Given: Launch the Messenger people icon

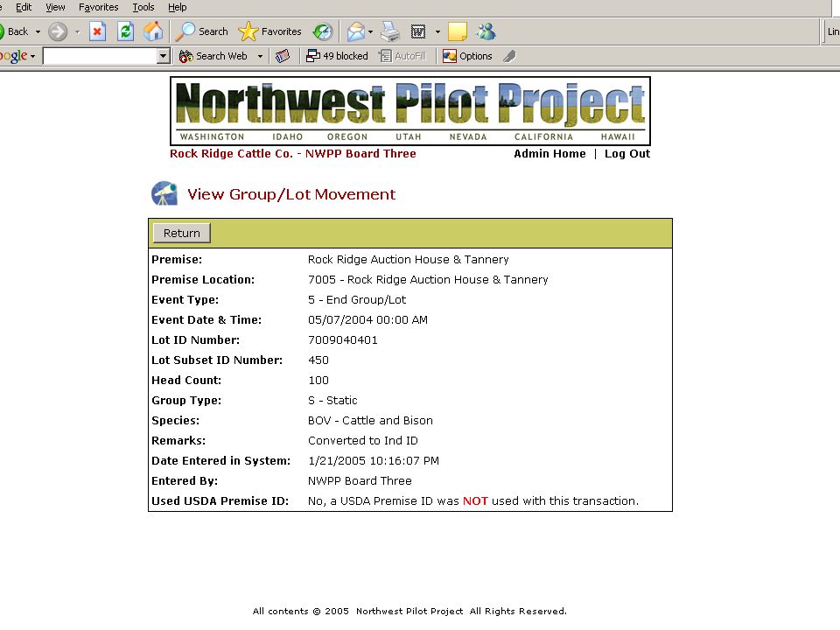Looking at the screenshot, I should point(486,31).
